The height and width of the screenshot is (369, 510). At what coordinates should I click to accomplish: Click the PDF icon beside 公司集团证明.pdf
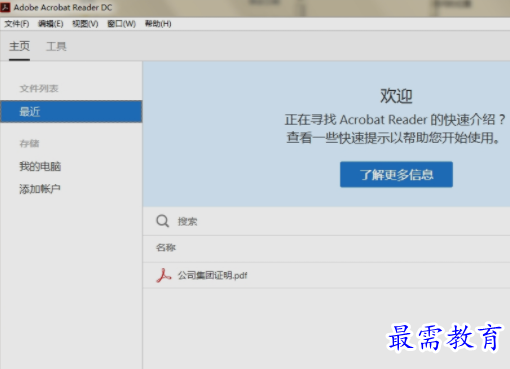163,275
